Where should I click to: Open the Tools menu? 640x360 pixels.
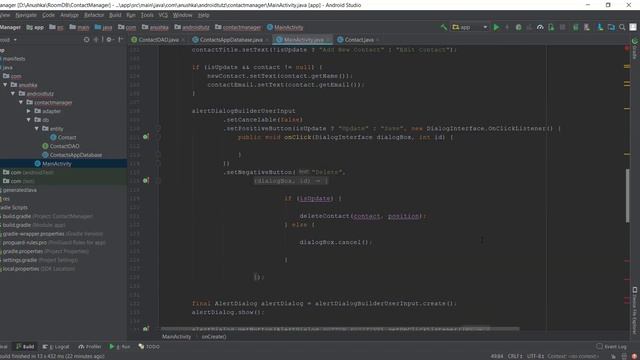[147, 15]
